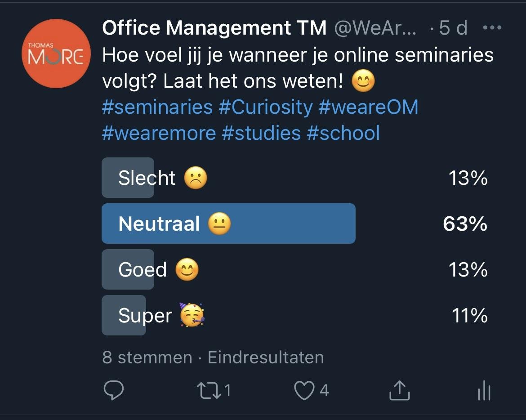Open Thomas More profile picture
The height and width of the screenshot is (420, 526).
[x=56, y=54]
